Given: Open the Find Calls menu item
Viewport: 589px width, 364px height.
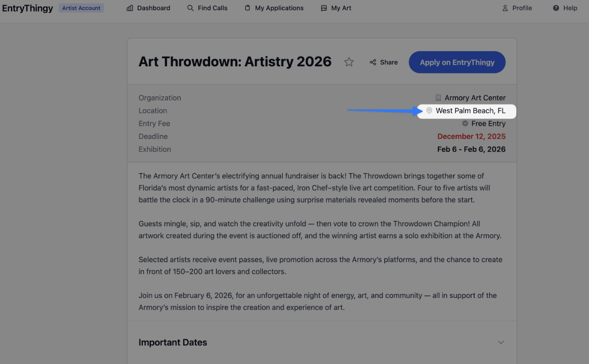Looking at the screenshot, I should 212,8.
